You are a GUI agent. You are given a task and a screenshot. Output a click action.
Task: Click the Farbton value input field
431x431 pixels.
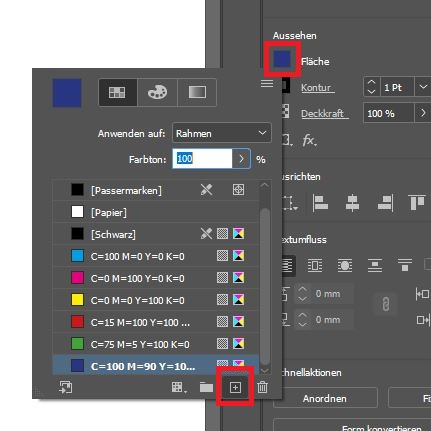coord(202,159)
